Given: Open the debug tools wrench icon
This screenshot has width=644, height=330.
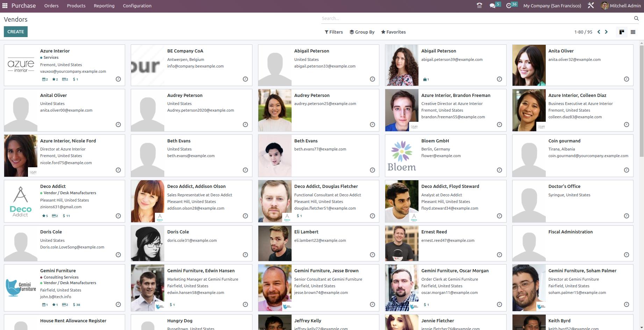Looking at the screenshot, I should tap(591, 6).
